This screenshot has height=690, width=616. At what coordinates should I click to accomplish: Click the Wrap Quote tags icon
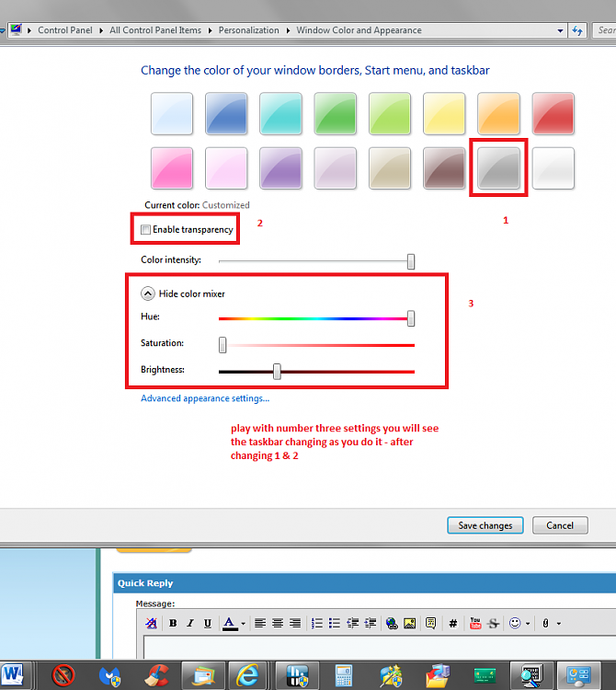[x=431, y=623]
